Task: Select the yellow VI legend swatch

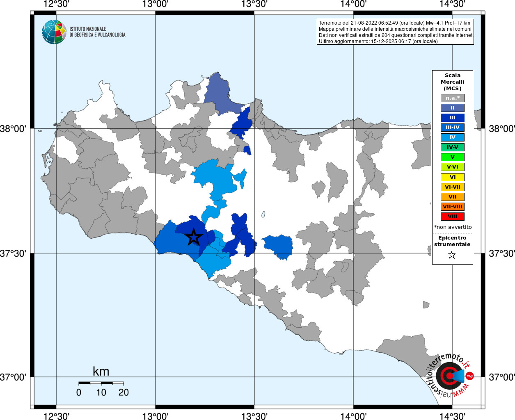Action: click(453, 177)
